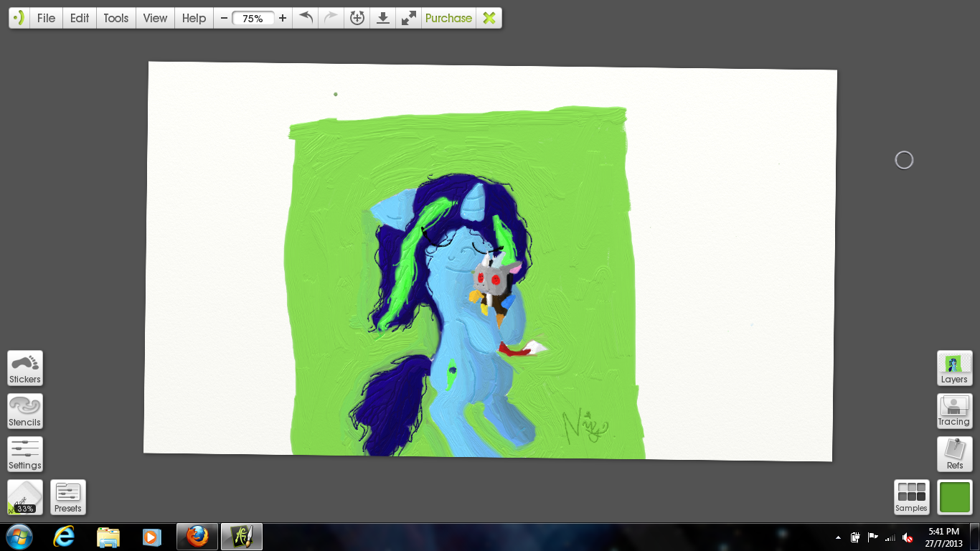
Task: Launch Internet Explorer from the taskbar
Action: click(64, 537)
